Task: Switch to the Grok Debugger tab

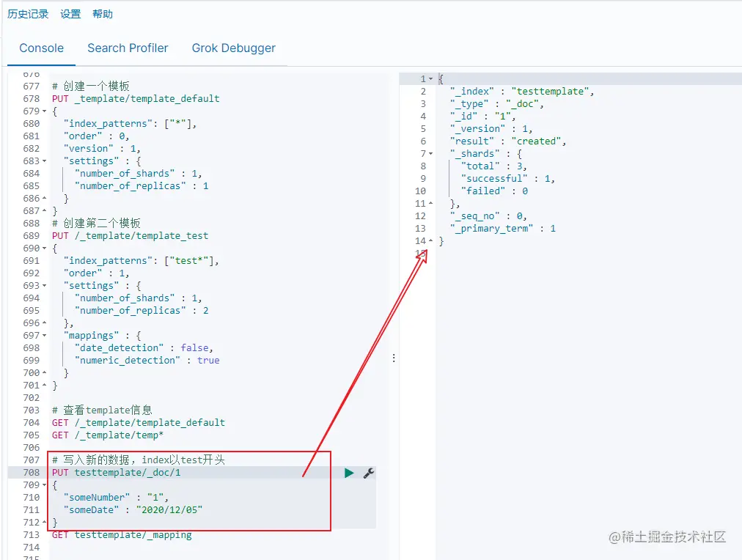Action: pyautogui.click(x=233, y=48)
